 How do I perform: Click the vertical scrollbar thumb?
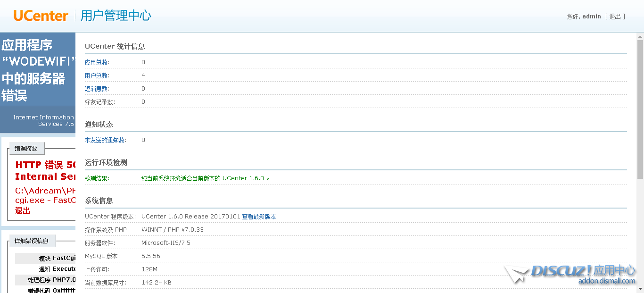coord(640,109)
